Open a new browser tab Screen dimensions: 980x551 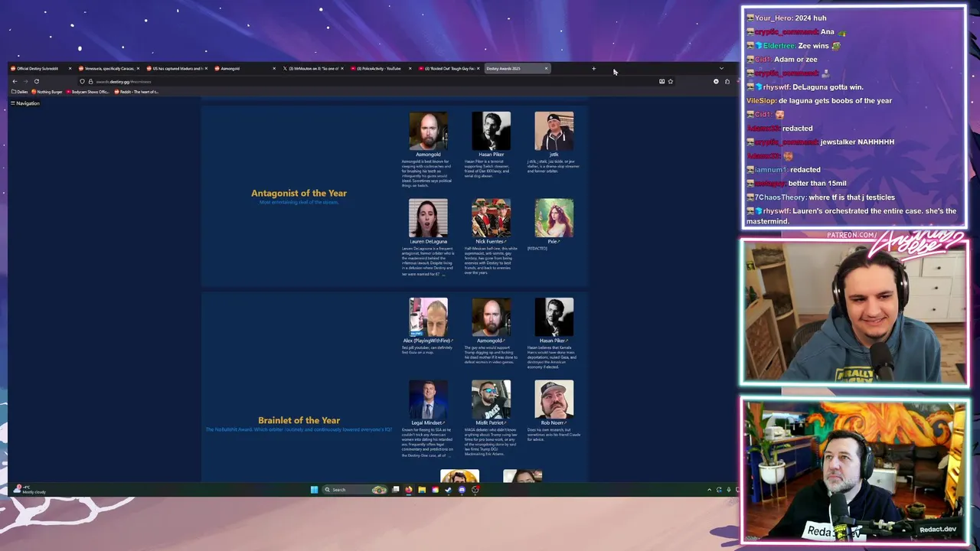coord(593,69)
